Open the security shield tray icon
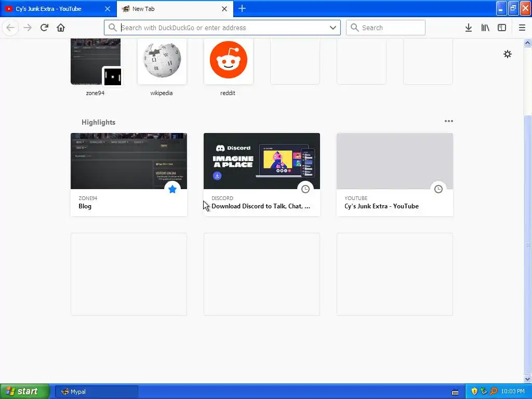 (474, 391)
